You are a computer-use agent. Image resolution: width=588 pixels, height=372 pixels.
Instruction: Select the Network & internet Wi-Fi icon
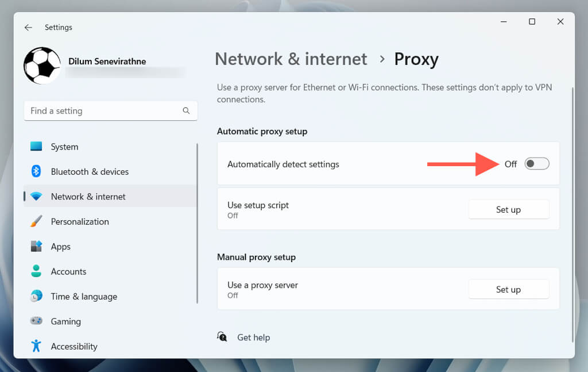point(36,197)
